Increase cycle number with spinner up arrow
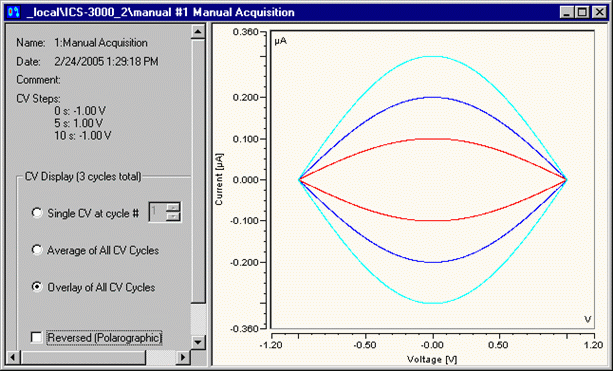The image size is (613, 371). point(172,207)
